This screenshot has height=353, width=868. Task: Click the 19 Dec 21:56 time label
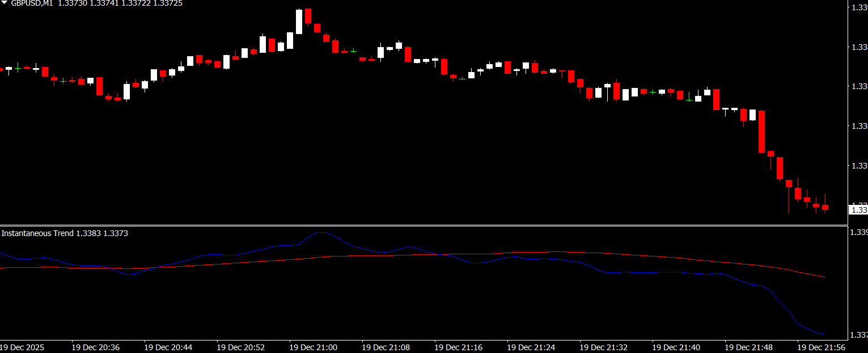click(x=821, y=347)
